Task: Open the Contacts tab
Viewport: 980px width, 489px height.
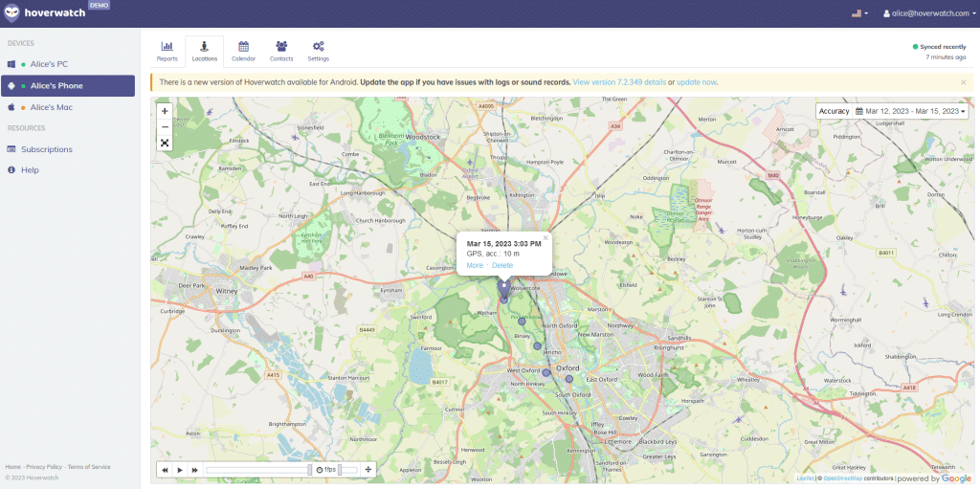Action: pyautogui.click(x=281, y=52)
